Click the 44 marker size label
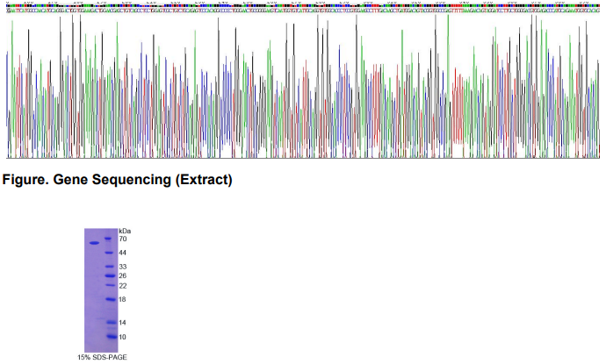Image resolution: width=606 pixels, height=364 pixels. (123, 253)
